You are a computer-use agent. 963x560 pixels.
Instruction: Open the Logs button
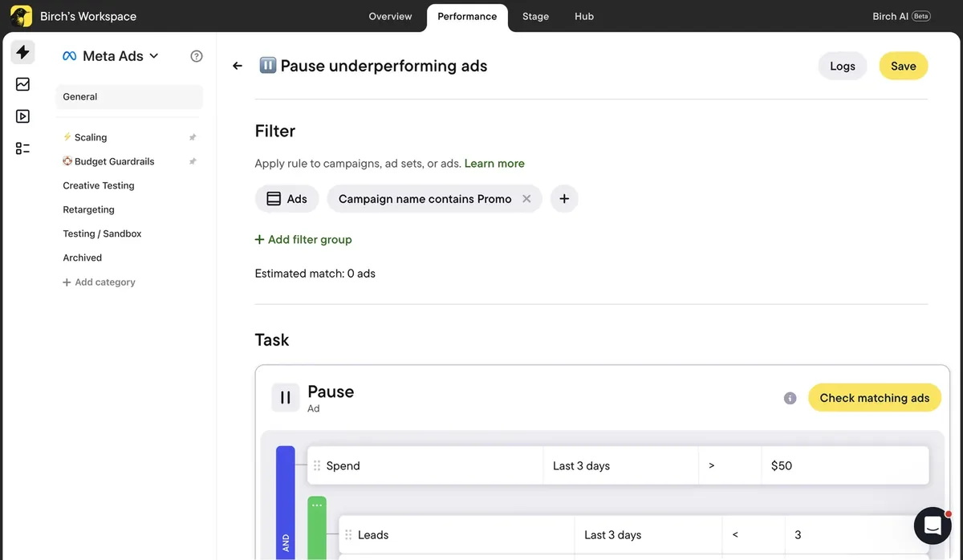[843, 66]
